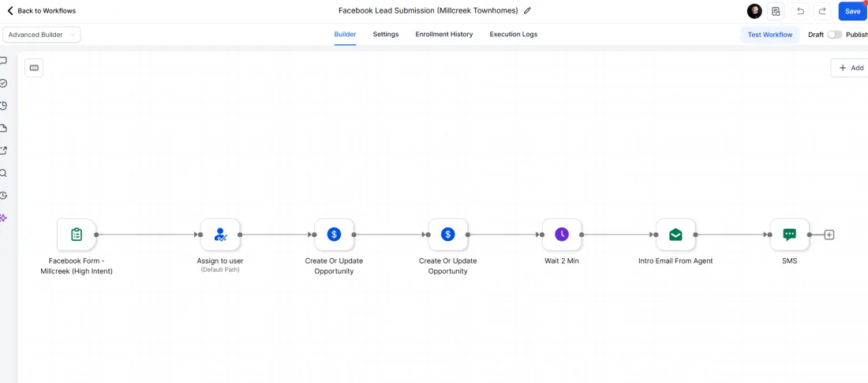Redo the last undone change

tap(822, 11)
